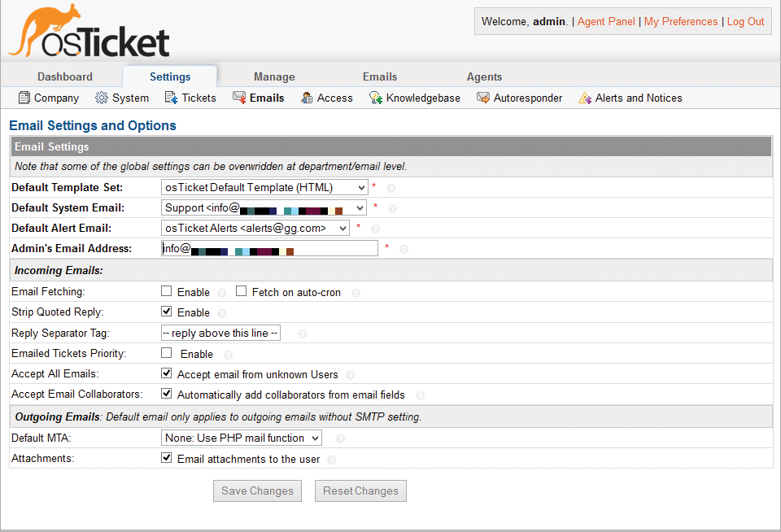Show help tip for Default MTA
The image size is (781, 532).
click(340, 438)
